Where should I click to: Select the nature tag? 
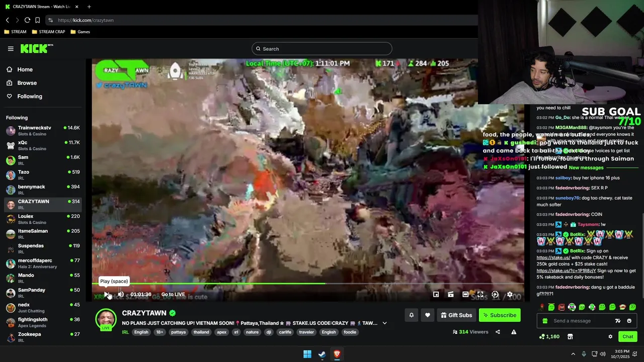point(252,332)
